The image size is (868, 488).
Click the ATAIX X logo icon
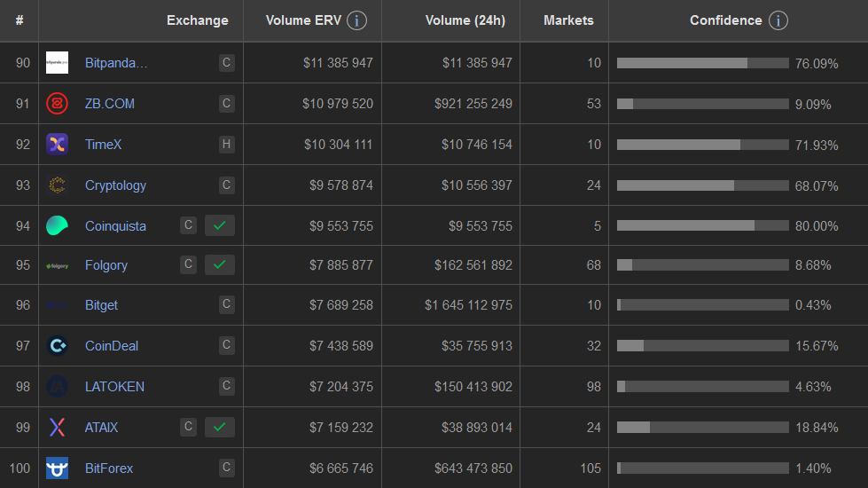pos(57,427)
